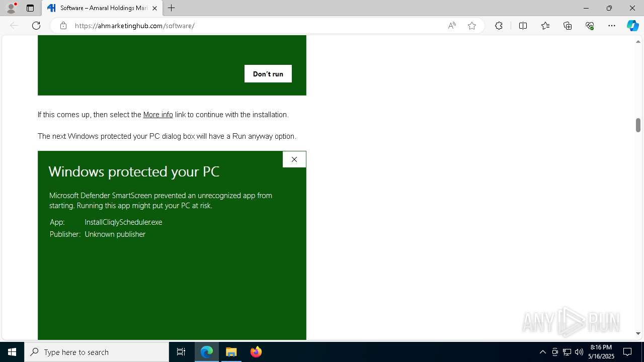
Task: Open Browser essentials heart icon
Action: tap(590, 26)
